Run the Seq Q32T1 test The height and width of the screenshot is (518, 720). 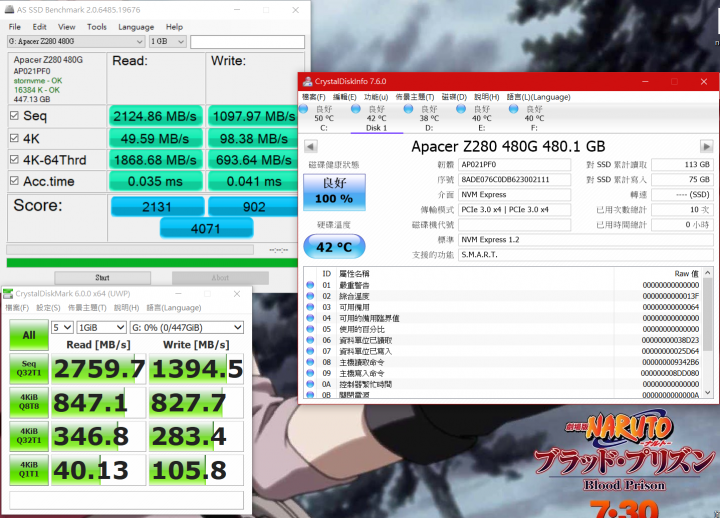(x=29, y=369)
